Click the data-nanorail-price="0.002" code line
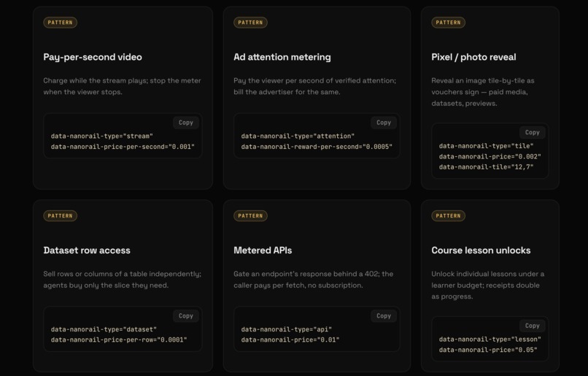 [490, 156]
